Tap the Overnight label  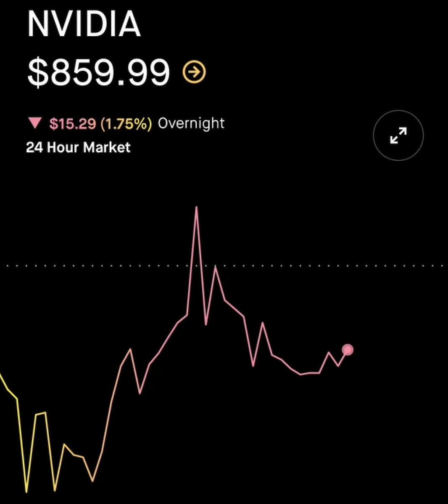point(191,123)
